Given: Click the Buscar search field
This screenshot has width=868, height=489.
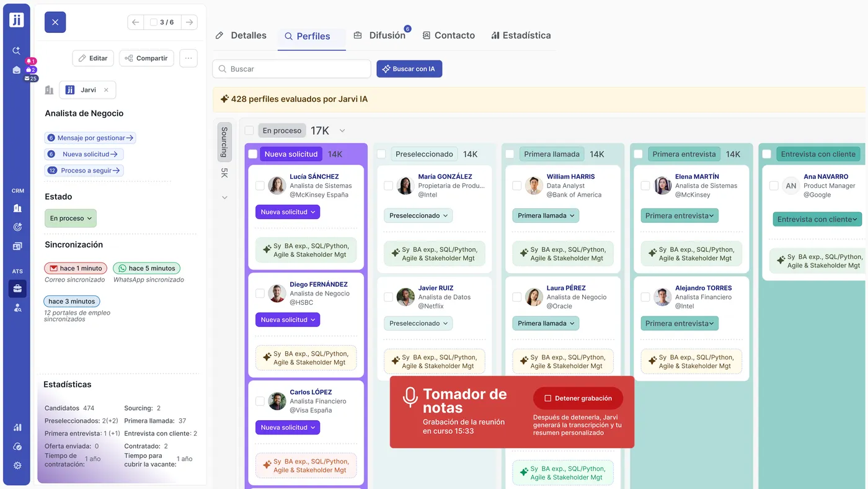Looking at the screenshot, I should [291, 69].
